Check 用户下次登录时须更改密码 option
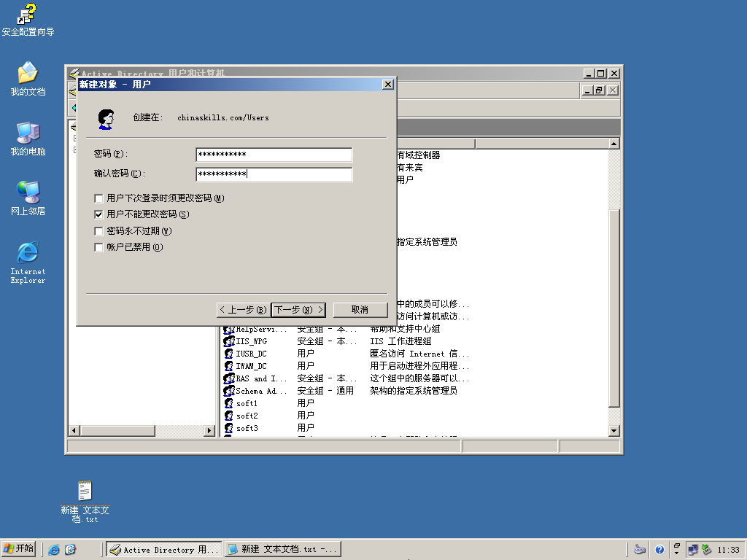This screenshot has height=560, width=747. tap(98, 198)
